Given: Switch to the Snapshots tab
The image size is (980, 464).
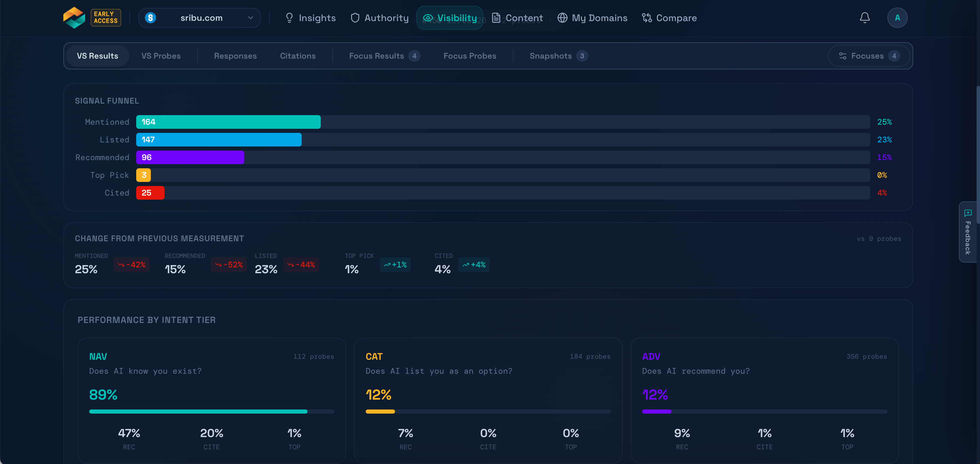Looking at the screenshot, I should click(x=558, y=56).
